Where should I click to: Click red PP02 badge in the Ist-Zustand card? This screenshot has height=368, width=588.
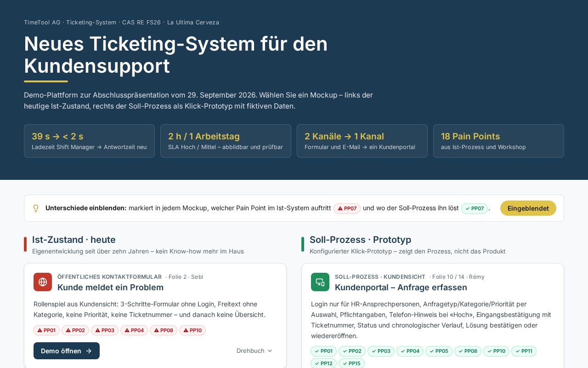(x=75, y=330)
